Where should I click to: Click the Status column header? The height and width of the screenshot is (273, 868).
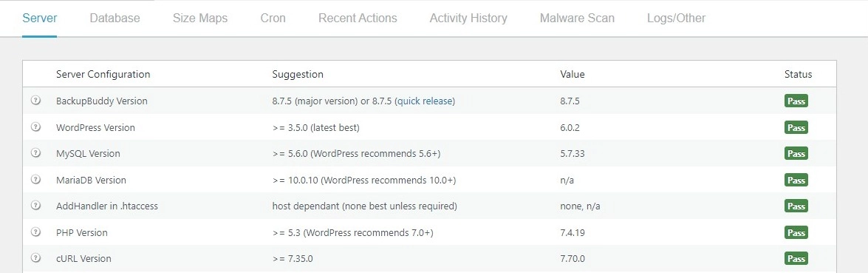[798, 74]
